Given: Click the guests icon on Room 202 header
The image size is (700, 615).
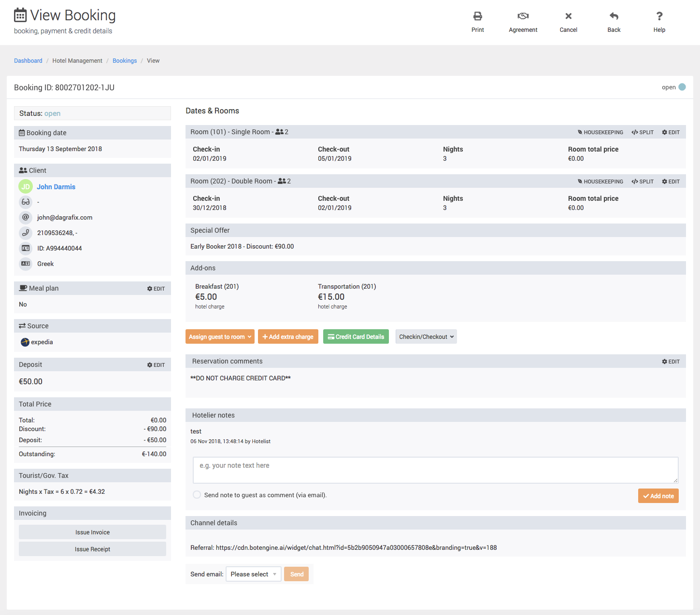Looking at the screenshot, I should click(x=282, y=181).
